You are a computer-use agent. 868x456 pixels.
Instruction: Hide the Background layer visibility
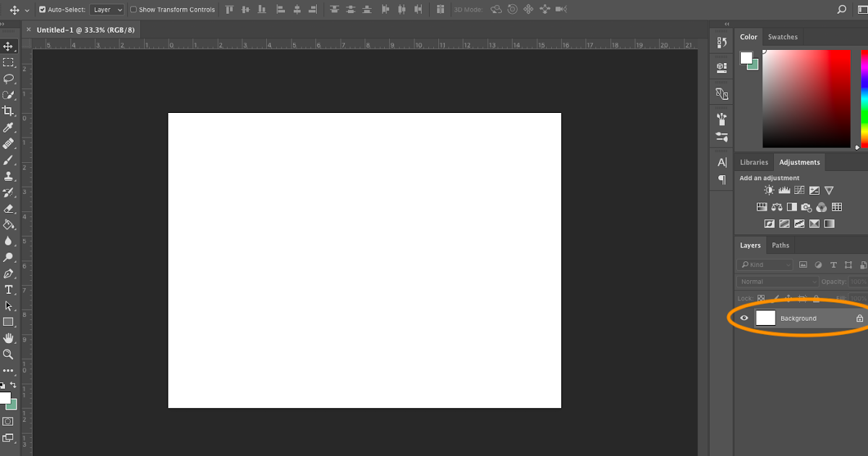coord(744,318)
